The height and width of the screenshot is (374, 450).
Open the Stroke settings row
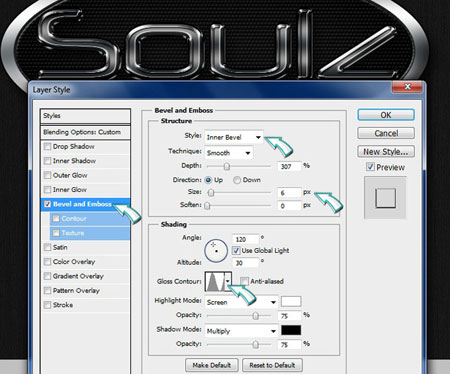click(x=85, y=305)
